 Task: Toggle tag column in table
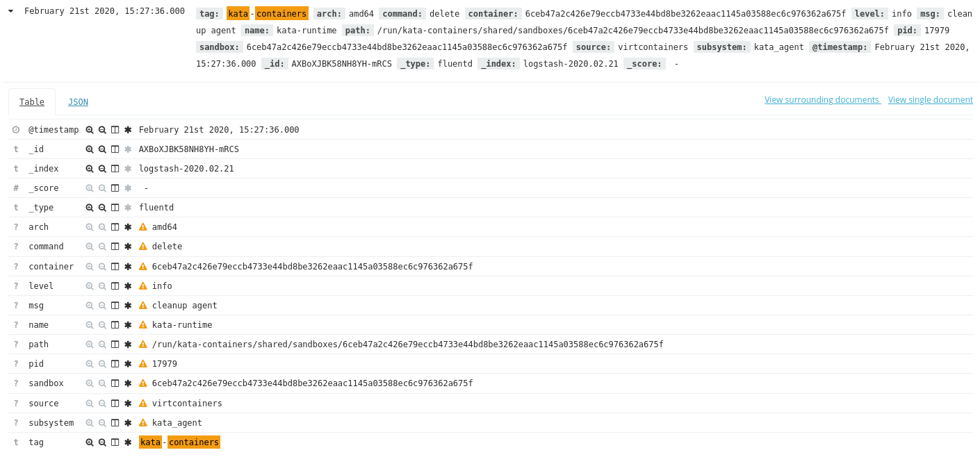point(115,442)
